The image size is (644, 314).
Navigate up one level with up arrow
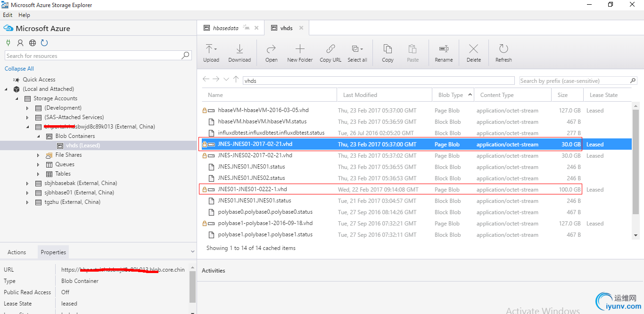[236, 80]
